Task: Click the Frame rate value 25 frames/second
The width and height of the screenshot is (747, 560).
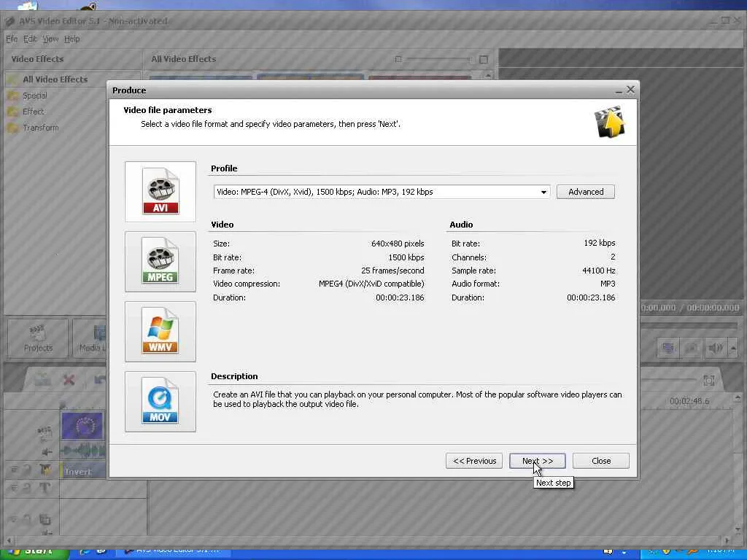Action: (392, 271)
